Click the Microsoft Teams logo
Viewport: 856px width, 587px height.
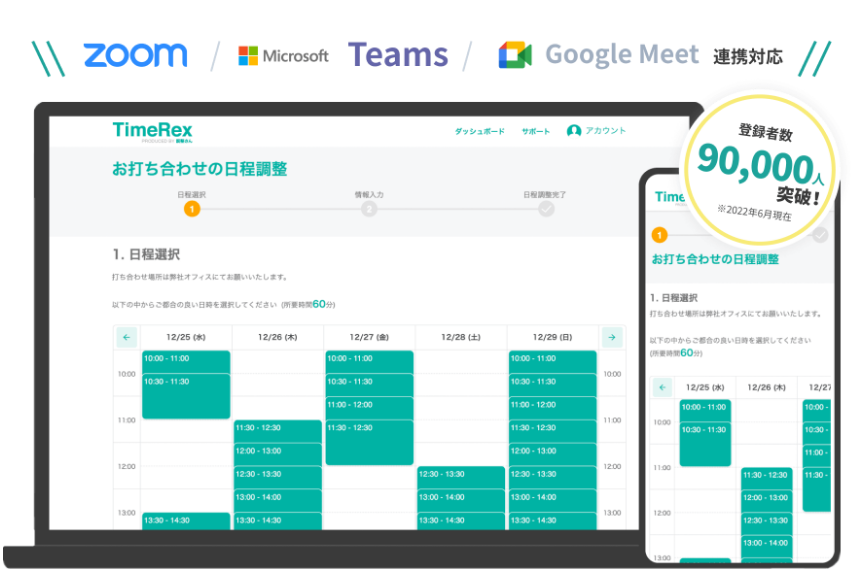343,55
